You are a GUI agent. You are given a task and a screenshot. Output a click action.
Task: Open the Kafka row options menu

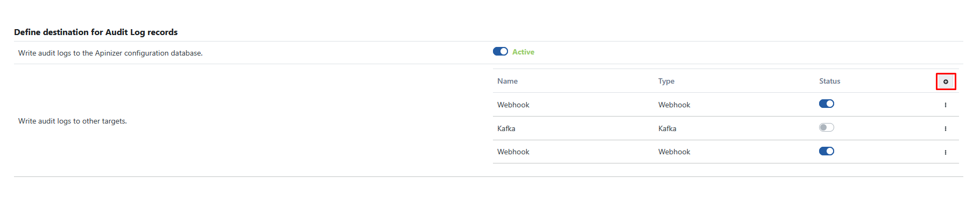(x=946, y=128)
